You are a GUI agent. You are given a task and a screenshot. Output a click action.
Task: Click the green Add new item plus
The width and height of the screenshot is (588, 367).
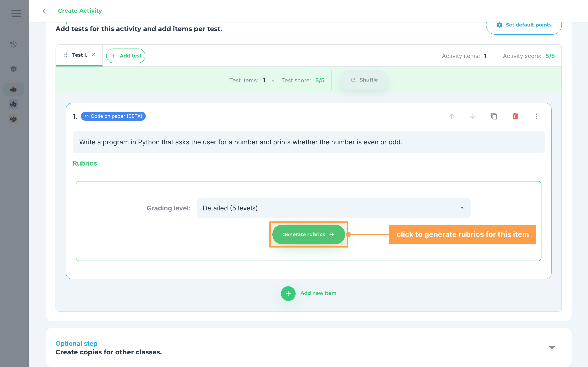click(x=288, y=293)
